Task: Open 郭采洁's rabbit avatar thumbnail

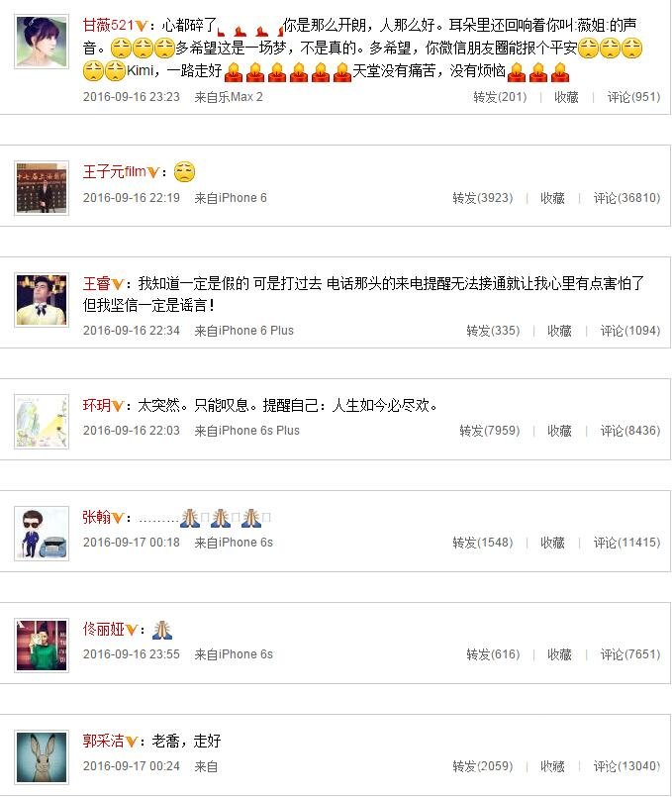Action: coord(42,757)
